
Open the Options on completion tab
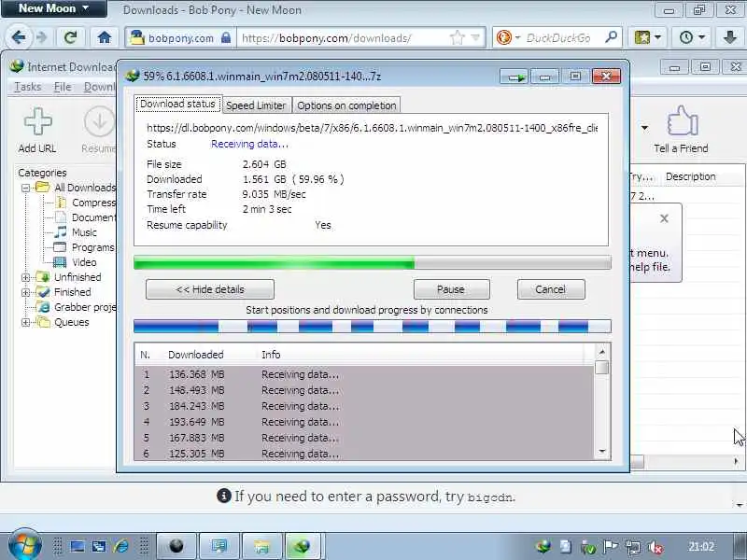[x=346, y=105]
